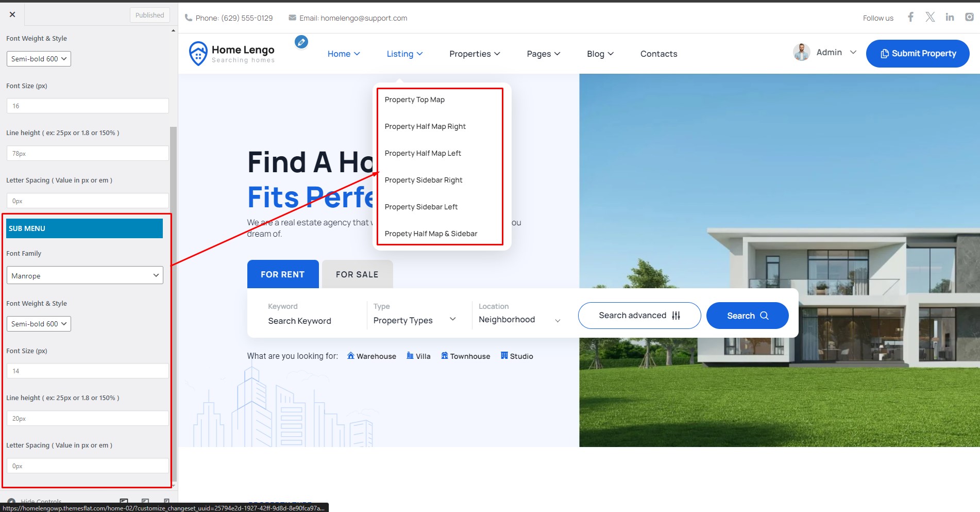Open the Properties menu

(475, 54)
